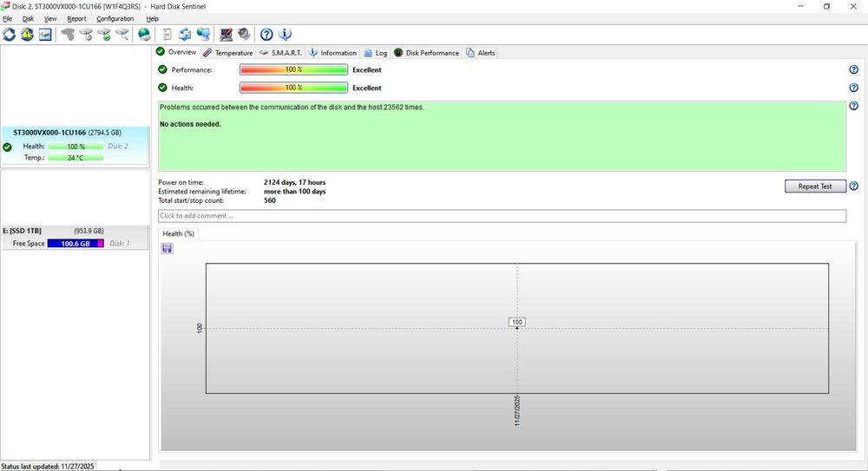
Task: Open Help with the blue question mark toolbar icon
Action: coord(266,35)
